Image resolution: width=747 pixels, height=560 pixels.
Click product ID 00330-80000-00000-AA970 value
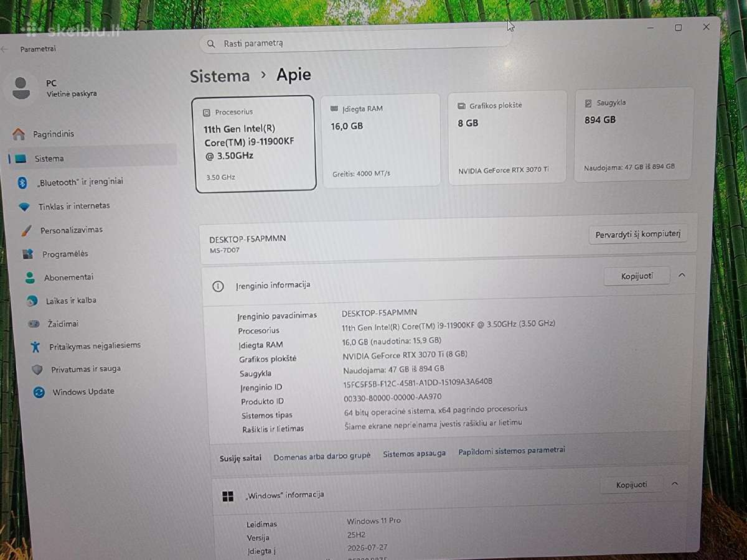[x=393, y=397]
